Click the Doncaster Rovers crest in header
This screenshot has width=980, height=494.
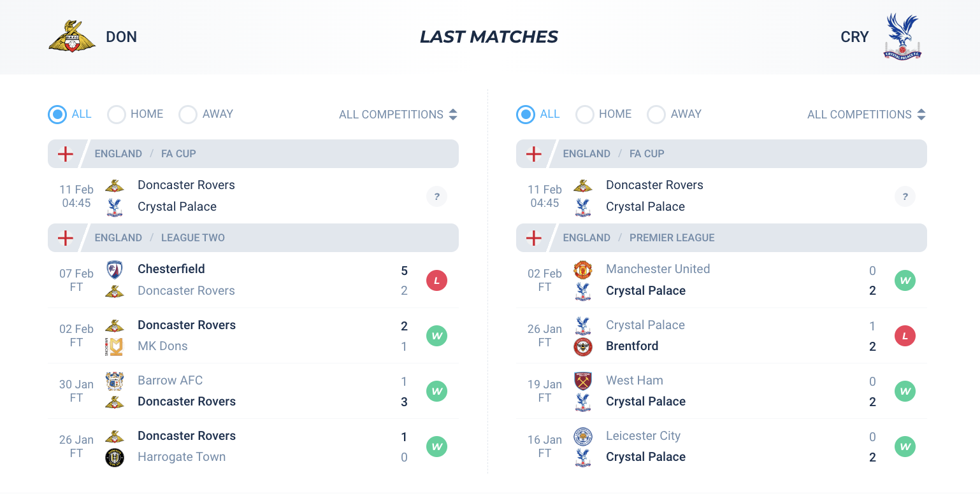click(72, 36)
